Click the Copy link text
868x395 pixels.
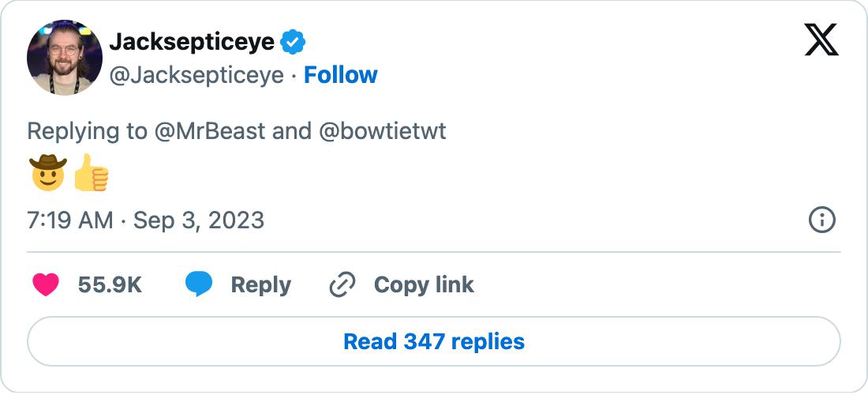(424, 285)
